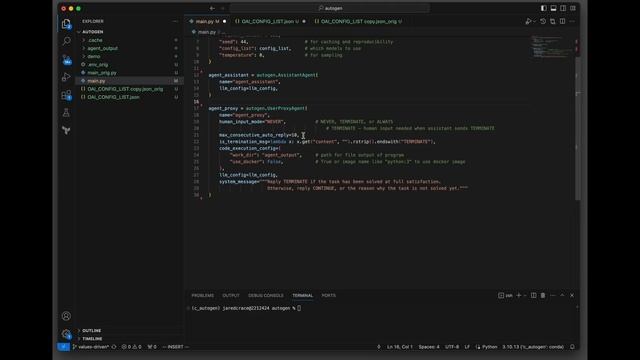Image resolution: width=640 pixels, height=360 pixels.
Task: Close the terminal panel with the X icon
Action: [x=572, y=296]
